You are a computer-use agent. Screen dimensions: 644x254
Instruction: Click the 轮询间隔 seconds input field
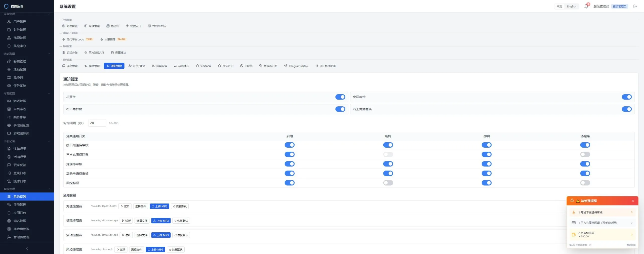[x=97, y=123]
